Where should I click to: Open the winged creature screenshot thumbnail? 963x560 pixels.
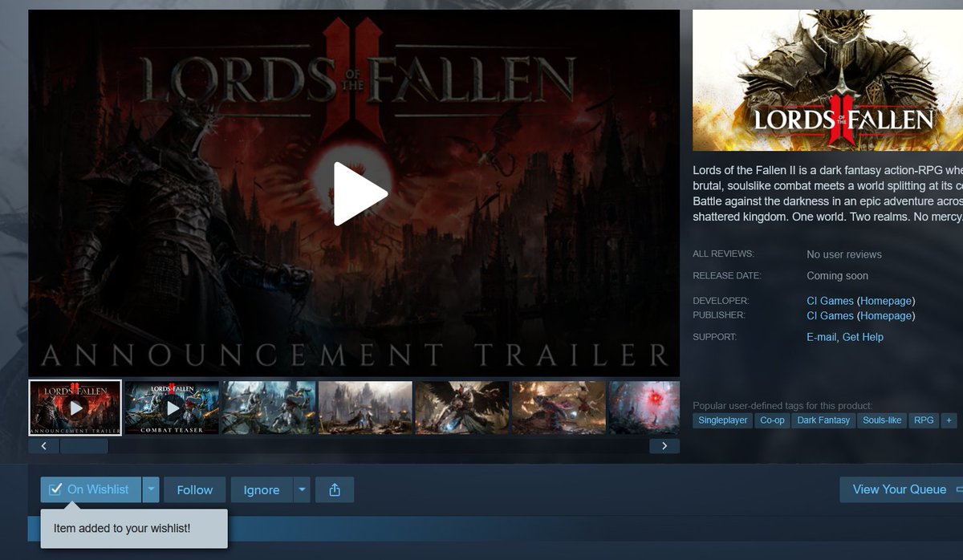[x=462, y=408]
